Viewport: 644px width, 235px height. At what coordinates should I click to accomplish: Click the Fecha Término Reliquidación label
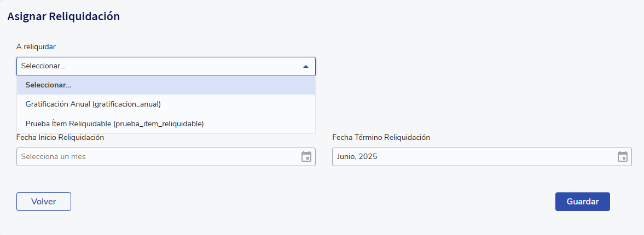[x=381, y=137]
